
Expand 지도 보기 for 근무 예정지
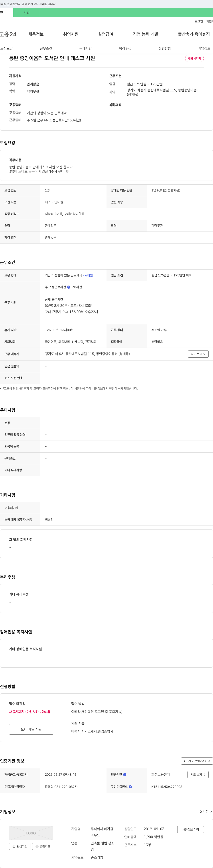(x=198, y=354)
